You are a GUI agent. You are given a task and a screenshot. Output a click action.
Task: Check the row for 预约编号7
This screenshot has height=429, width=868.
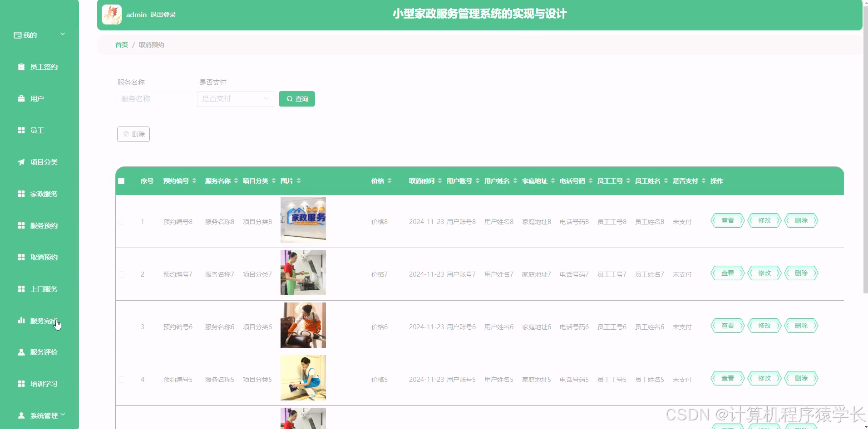(121, 274)
